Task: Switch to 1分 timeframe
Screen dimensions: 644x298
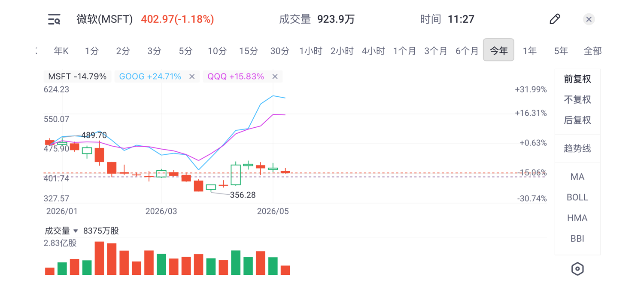Action: click(x=92, y=51)
